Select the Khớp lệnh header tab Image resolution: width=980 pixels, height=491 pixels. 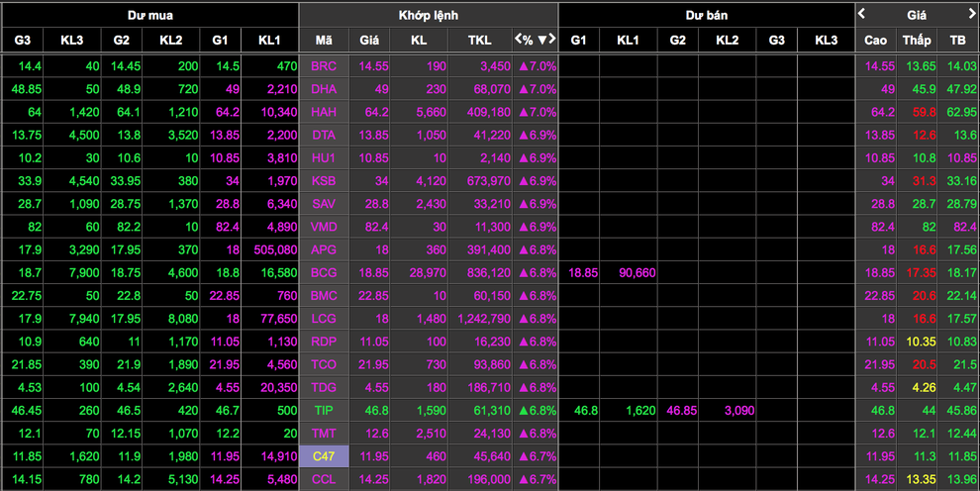(428, 15)
